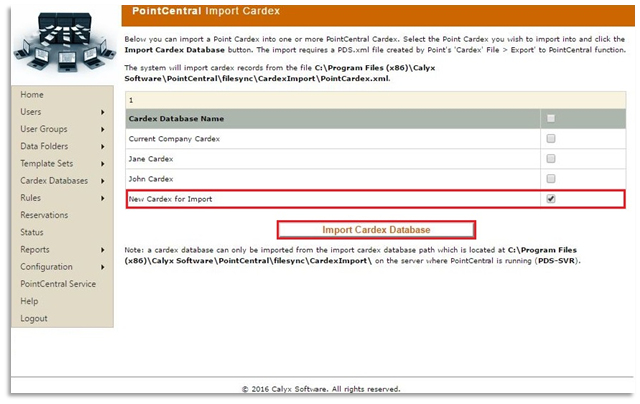Open the Data Folders menu item

44,146
